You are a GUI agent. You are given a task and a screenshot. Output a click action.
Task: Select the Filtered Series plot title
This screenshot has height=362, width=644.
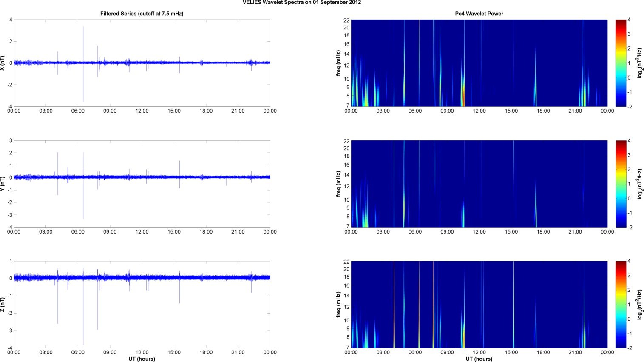[x=142, y=14]
